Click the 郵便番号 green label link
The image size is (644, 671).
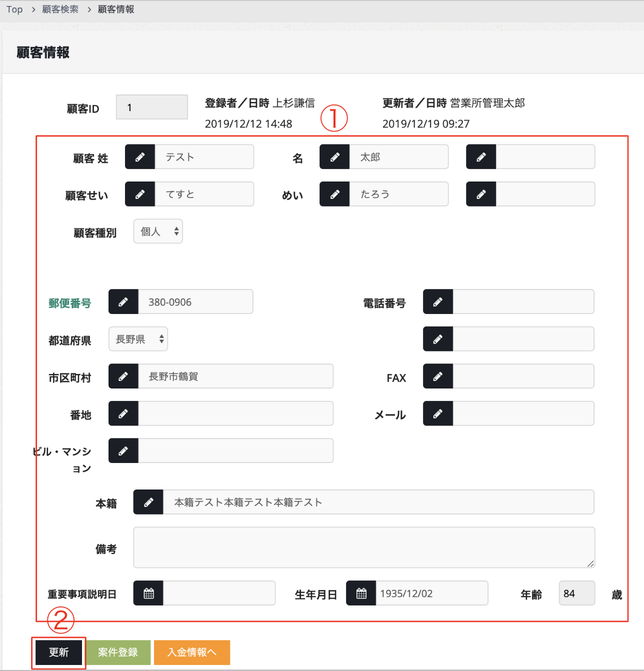point(69,303)
